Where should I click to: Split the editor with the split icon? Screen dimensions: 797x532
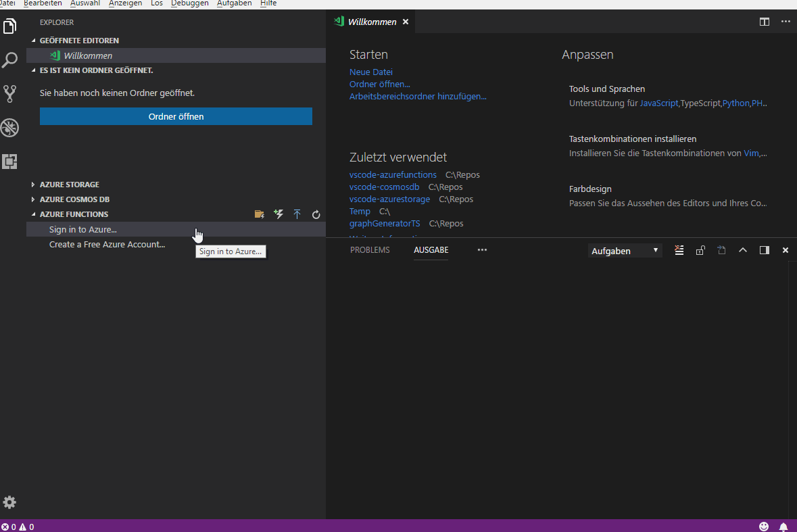tap(765, 22)
